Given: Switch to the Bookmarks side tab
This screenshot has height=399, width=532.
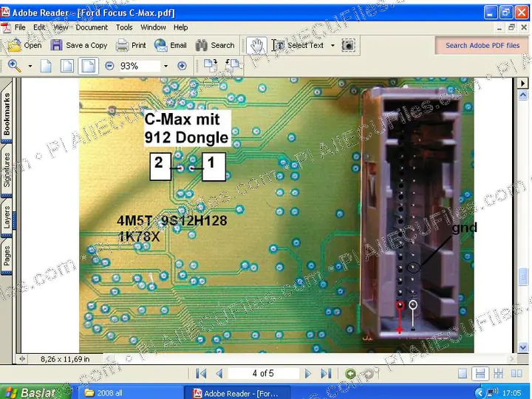Looking at the screenshot, I should pyautogui.click(x=7, y=114).
